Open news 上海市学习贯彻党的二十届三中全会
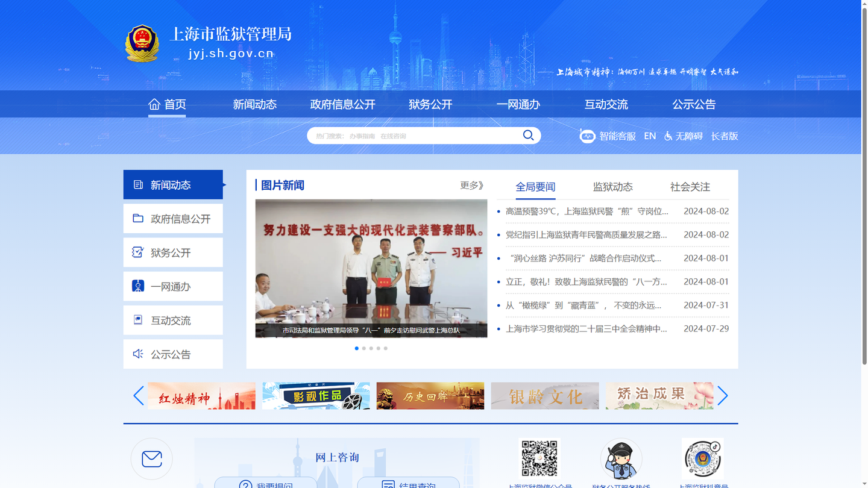This screenshot has width=868, height=488. [587, 328]
